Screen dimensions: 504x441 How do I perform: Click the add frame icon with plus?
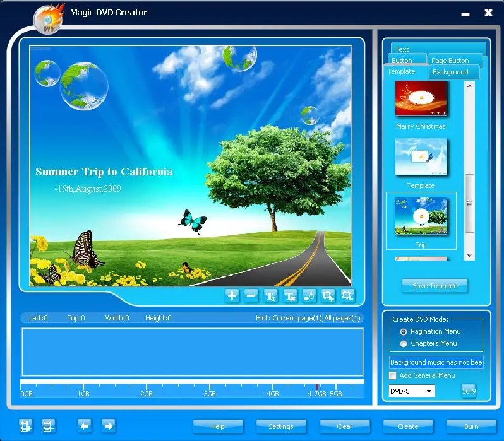[328, 295]
